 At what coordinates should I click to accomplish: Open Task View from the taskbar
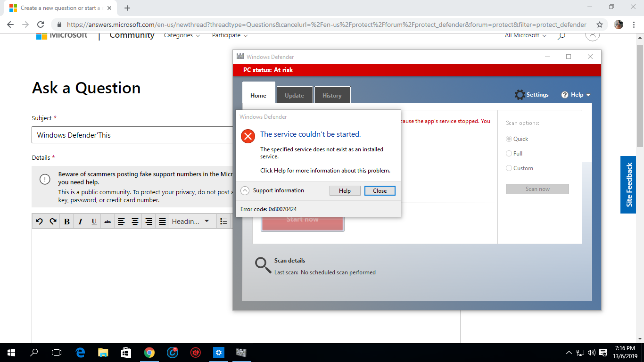(57, 353)
